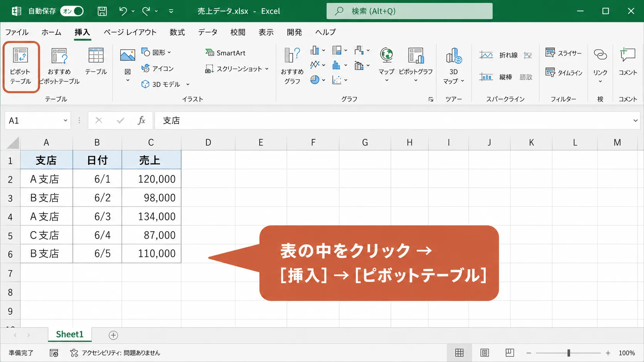The width and height of the screenshot is (644, 362).
Task: Insert a 折れ線 sparkline
Action: [x=499, y=55]
